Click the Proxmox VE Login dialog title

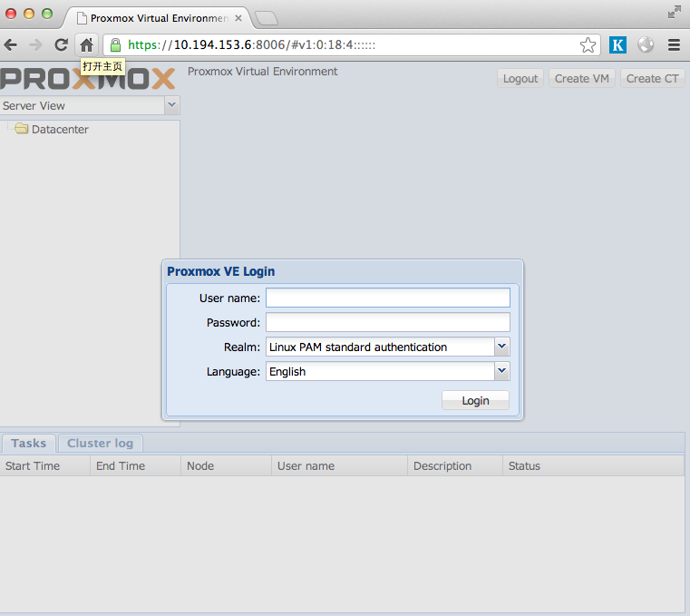tap(221, 271)
